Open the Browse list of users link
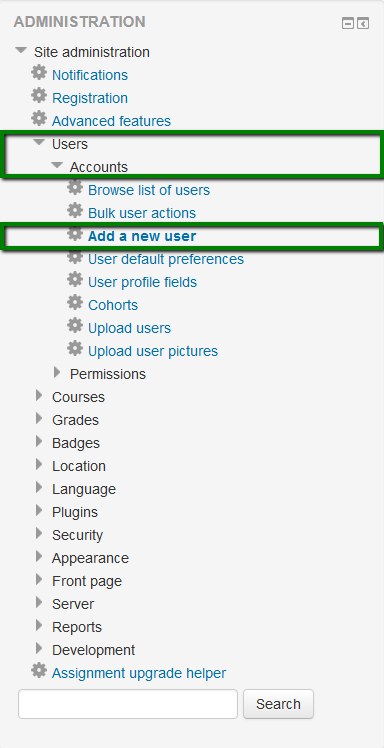Screen dimensions: 384x748 coord(149,190)
